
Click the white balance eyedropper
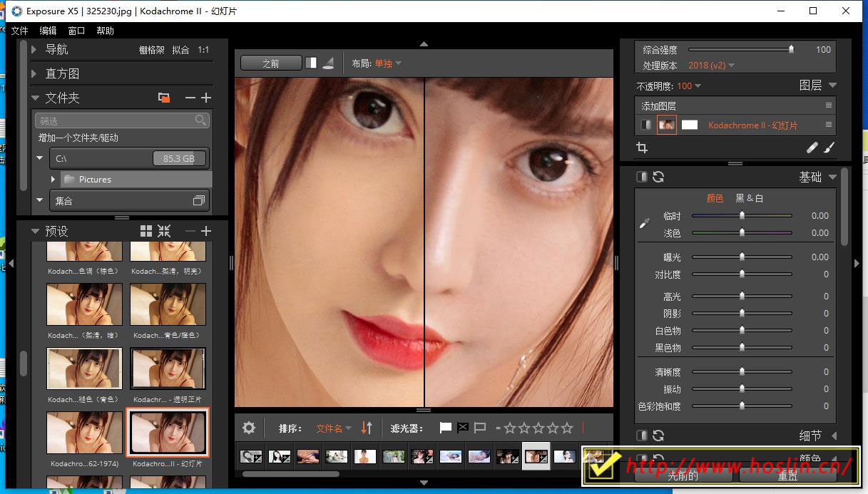645,223
